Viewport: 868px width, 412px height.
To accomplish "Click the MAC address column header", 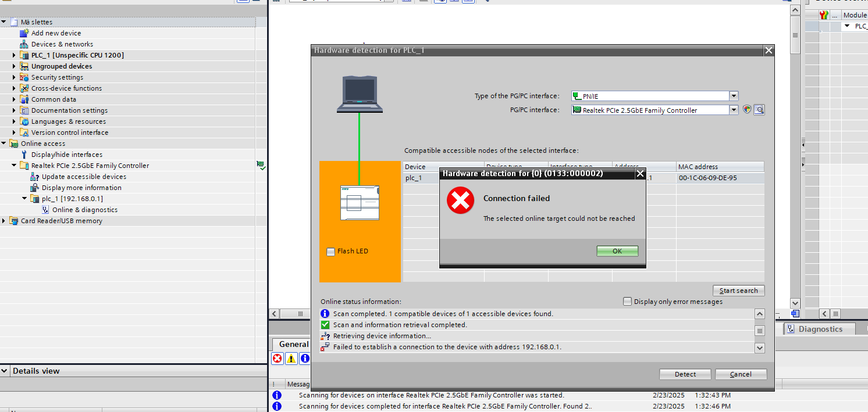I will [x=720, y=167].
